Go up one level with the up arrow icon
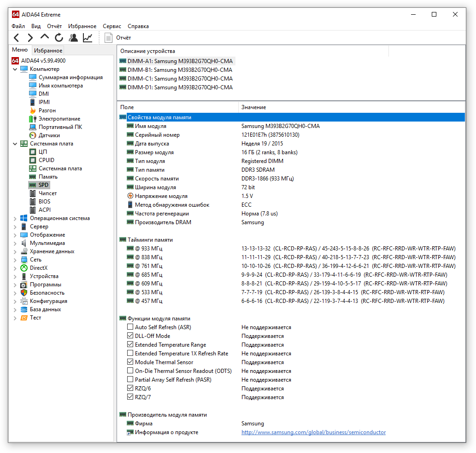 click(45, 37)
